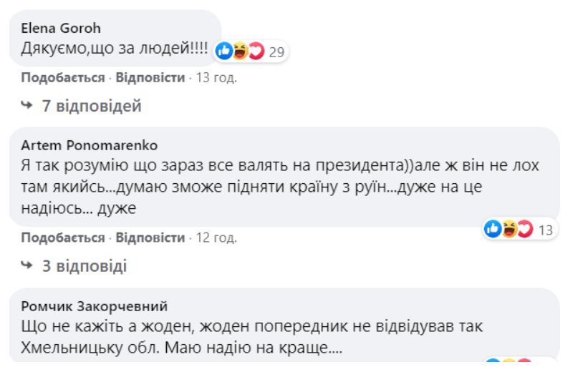Viewport: 588px width, 377px height.
Task: View the 29 reactions count list
Action: (x=276, y=52)
